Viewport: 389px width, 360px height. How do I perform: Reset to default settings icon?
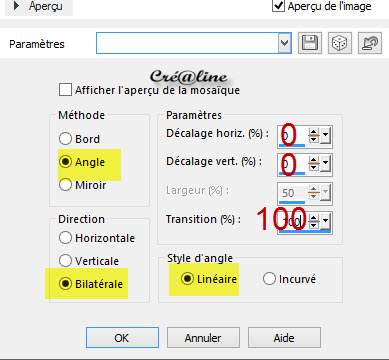370,43
